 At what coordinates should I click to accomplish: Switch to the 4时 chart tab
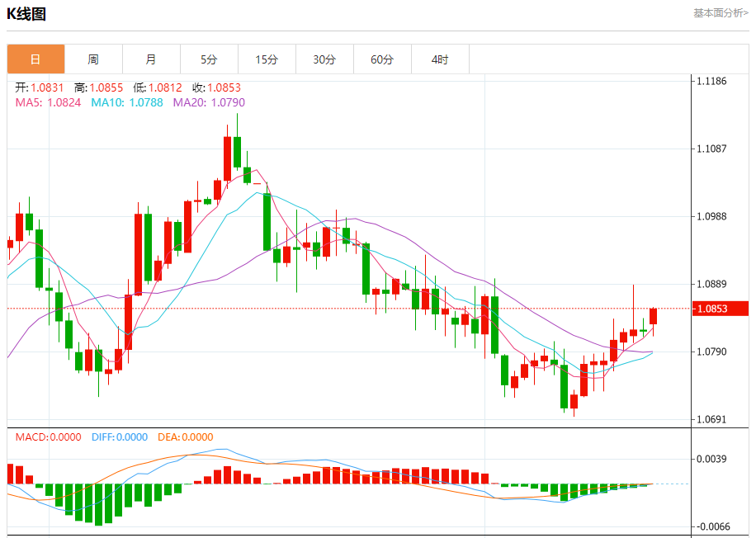[x=440, y=59]
